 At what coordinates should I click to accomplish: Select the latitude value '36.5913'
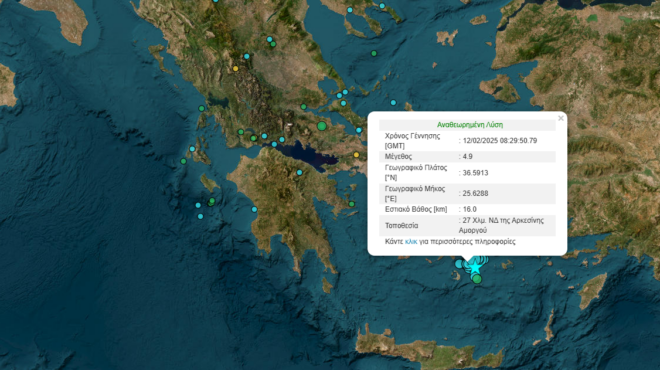(475, 173)
